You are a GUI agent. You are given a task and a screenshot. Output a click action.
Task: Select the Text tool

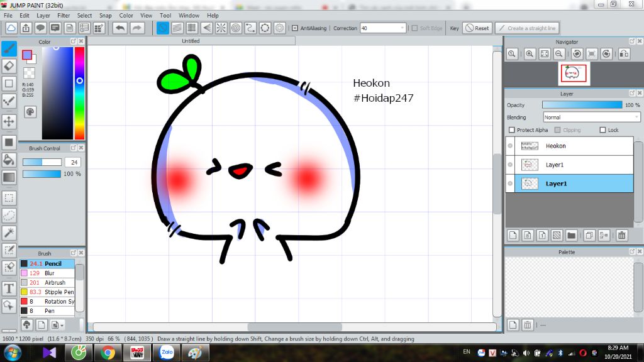pyautogui.click(x=9, y=288)
